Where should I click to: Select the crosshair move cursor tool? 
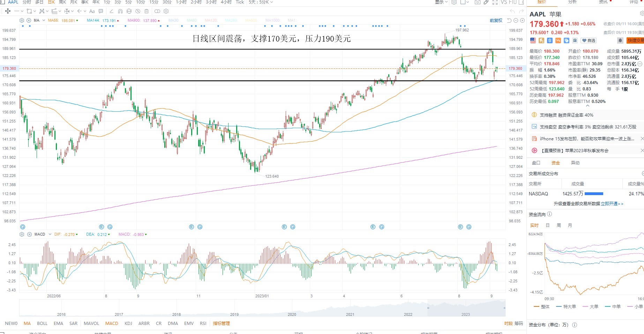pos(8,11)
